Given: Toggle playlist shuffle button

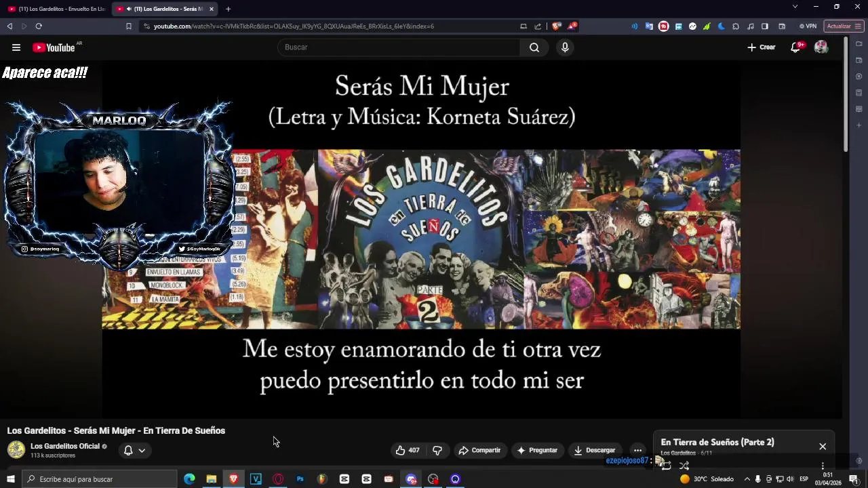Looking at the screenshot, I should [x=684, y=465].
